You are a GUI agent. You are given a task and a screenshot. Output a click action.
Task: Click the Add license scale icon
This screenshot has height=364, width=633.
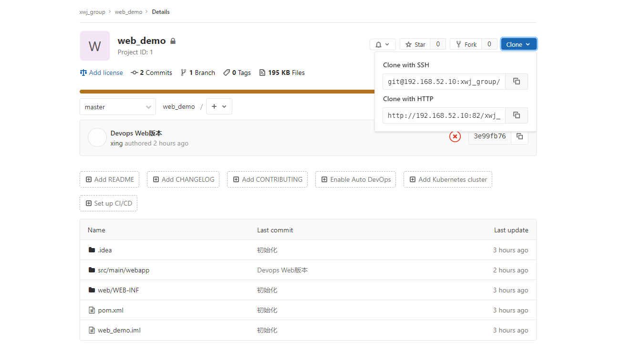click(x=83, y=73)
